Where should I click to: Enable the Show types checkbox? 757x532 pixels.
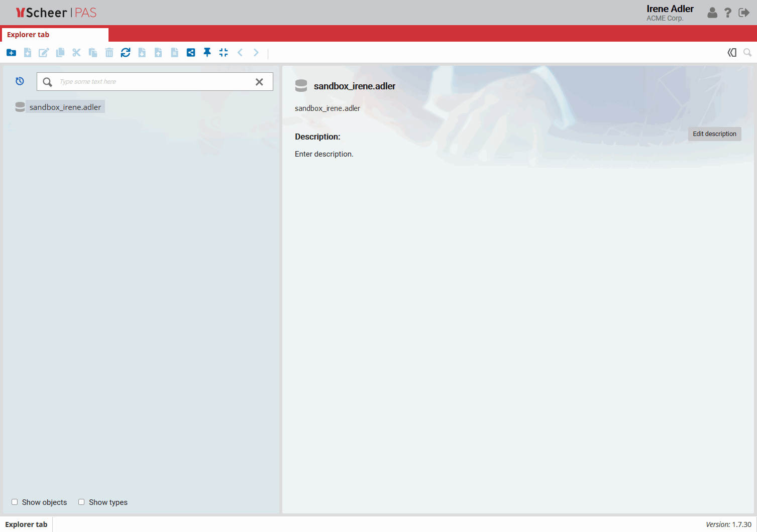(81, 502)
